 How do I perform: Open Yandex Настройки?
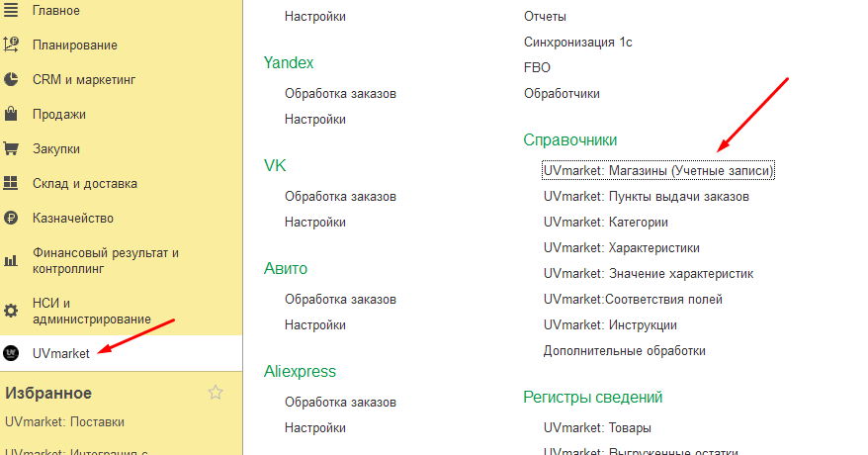[315, 119]
